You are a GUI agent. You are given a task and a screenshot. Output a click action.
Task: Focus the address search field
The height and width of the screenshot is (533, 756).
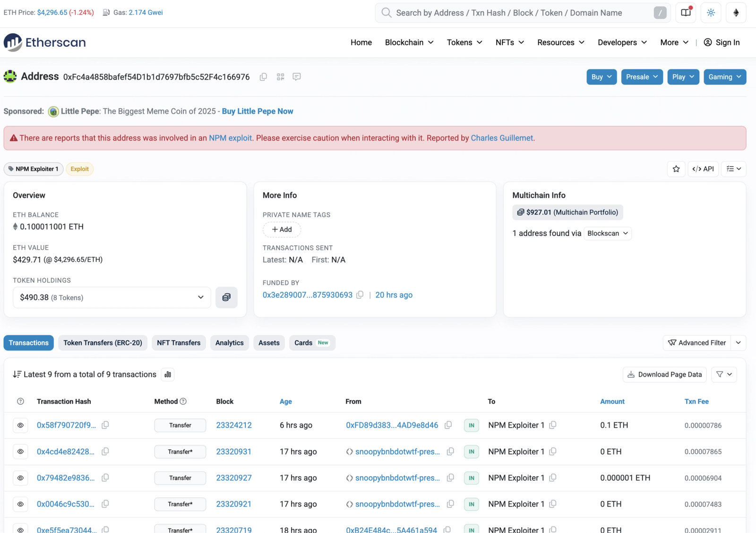tap(523, 13)
